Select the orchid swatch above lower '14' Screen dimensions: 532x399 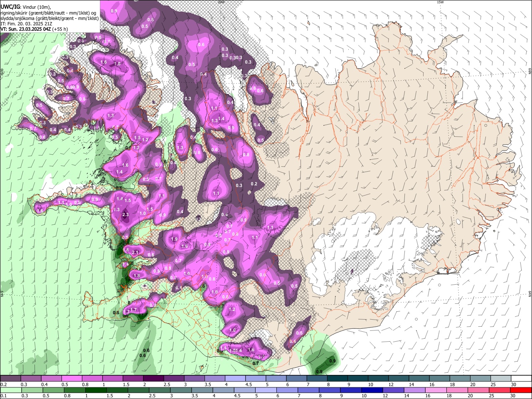tap(415, 390)
